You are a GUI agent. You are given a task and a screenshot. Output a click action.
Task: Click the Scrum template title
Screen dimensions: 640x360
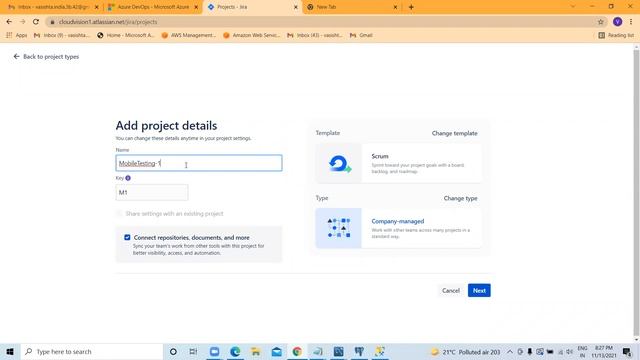click(380, 156)
